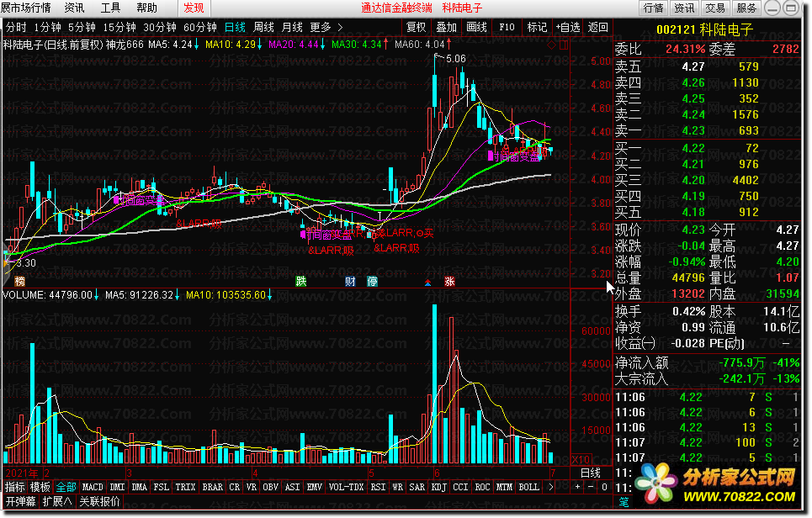Zoom out the chart with minus button
Image resolution: width=812 pixels, height=518 pixels.
pyautogui.click(x=591, y=487)
